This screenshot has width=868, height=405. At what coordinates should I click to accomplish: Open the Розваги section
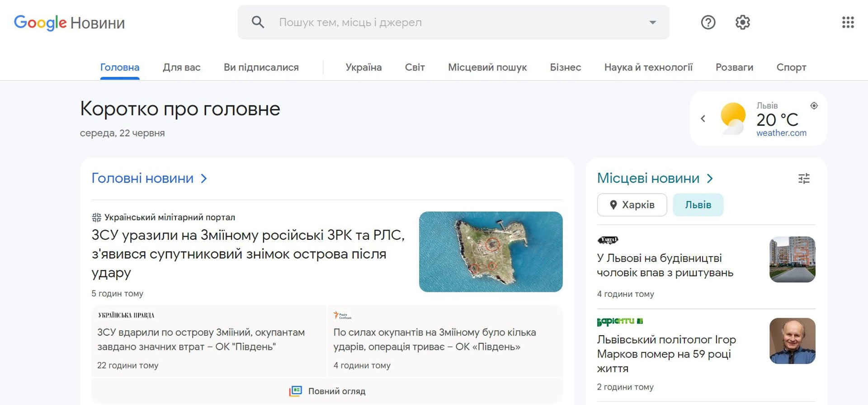pyautogui.click(x=734, y=67)
